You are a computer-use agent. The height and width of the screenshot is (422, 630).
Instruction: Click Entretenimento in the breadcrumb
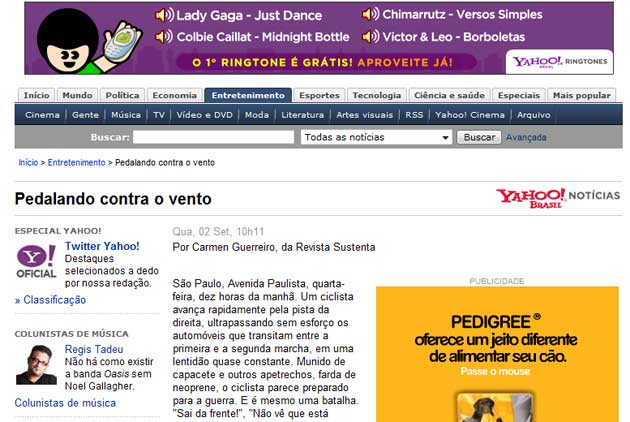click(x=76, y=162)
